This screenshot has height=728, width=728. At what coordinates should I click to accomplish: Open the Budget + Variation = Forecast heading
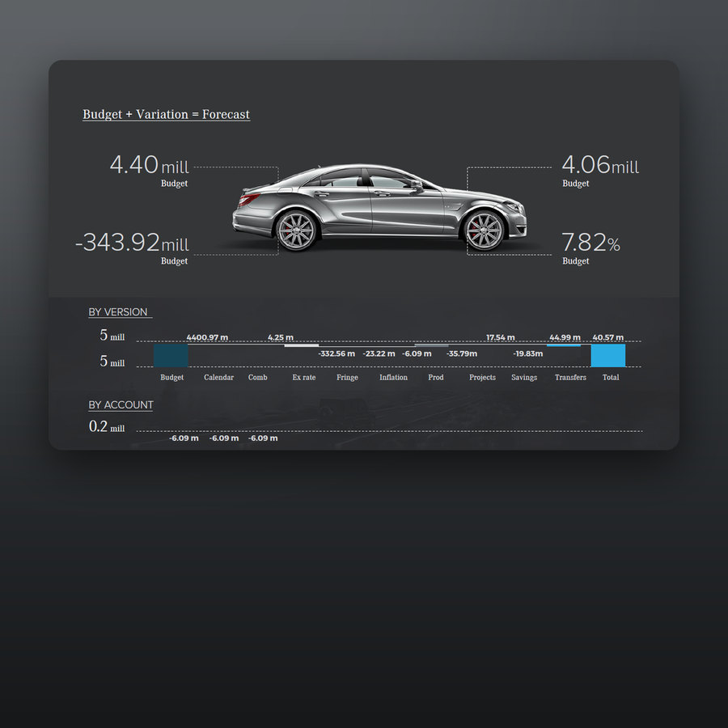166,114
